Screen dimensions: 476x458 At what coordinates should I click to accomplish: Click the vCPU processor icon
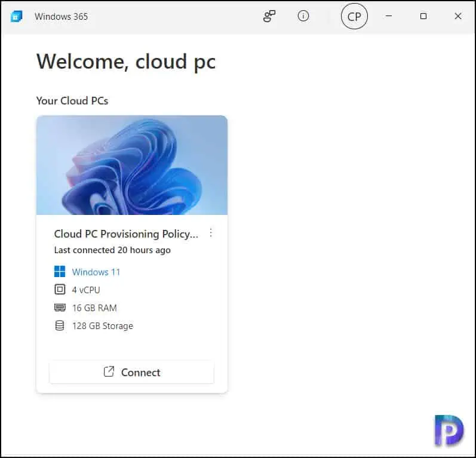60,290
